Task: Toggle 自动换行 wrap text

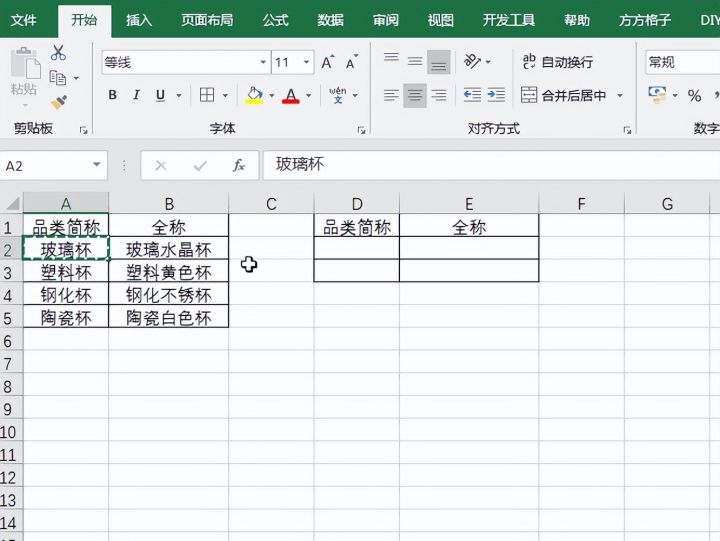Action: [557, 62]
